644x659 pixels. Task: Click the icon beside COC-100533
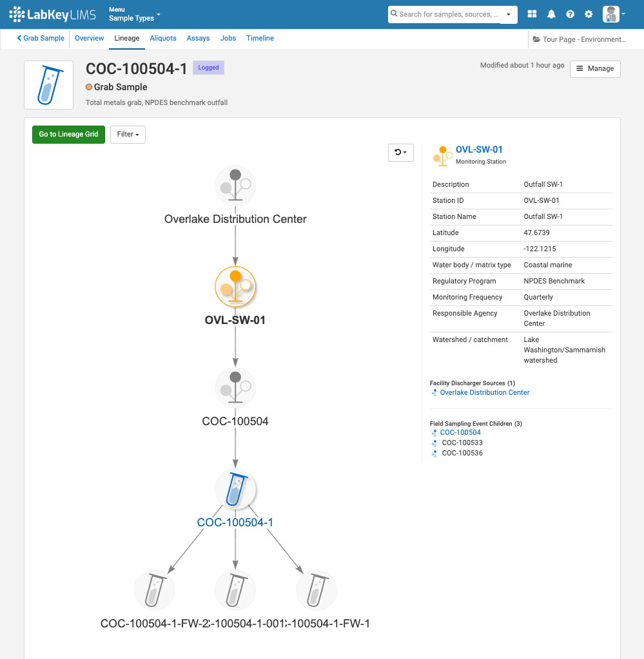(x=435, y=443)
